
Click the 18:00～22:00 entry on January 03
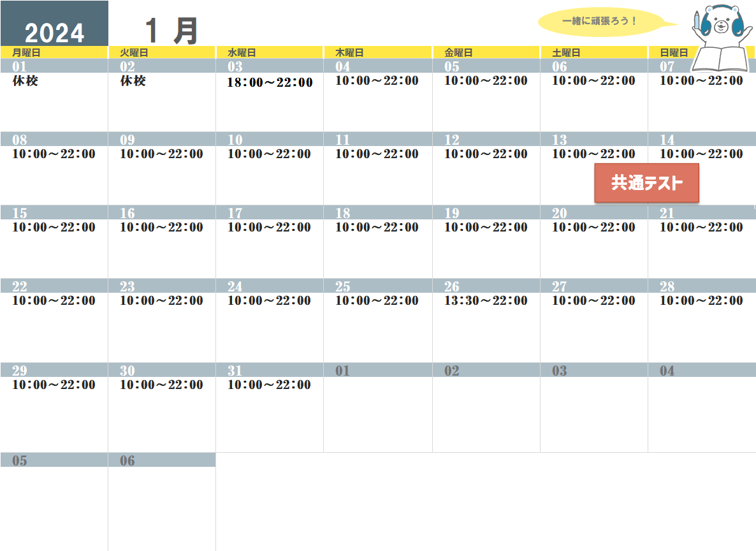[x=270, y=82]
